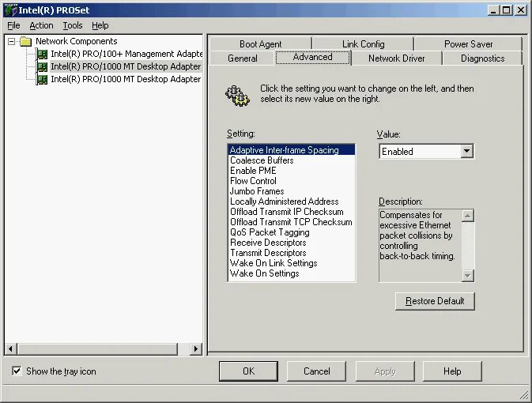Open the Help menu
Screen dimensions: 532x403
[100, 25]
